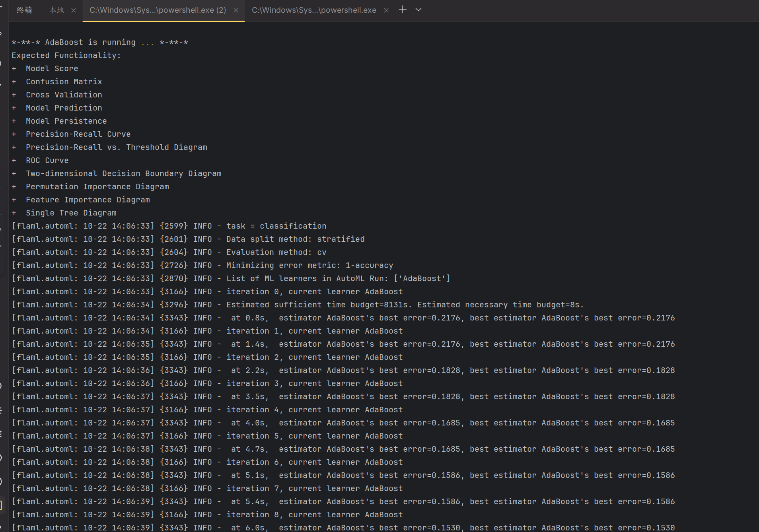Click 'Evaluation method: cv' log line
The height and width of the screenshot is (532, 759).
pyautogui.click(x=169, y=252)
